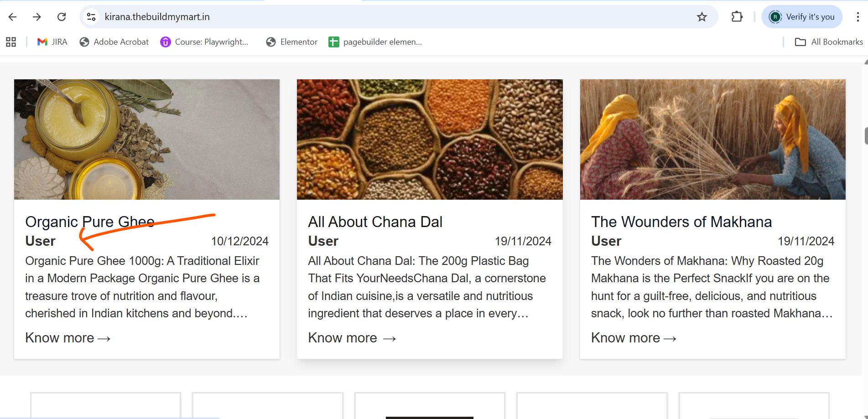Open the Elementor bookmark
Screen dimensions: 868x419
click(292, 42)
